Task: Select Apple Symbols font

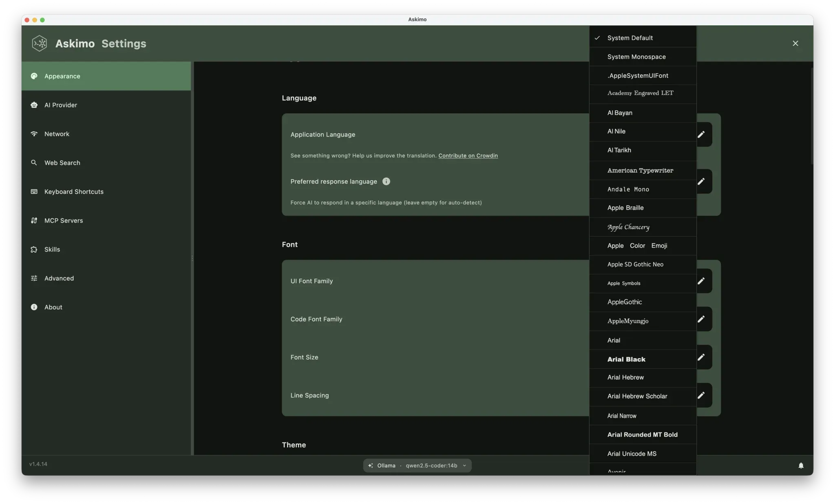Action: [x=643, y=284]
